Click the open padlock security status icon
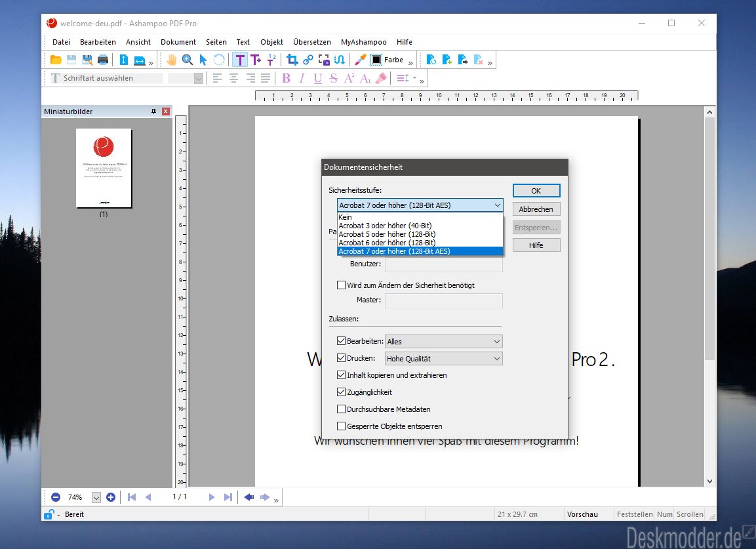 (x=49, y=514)
